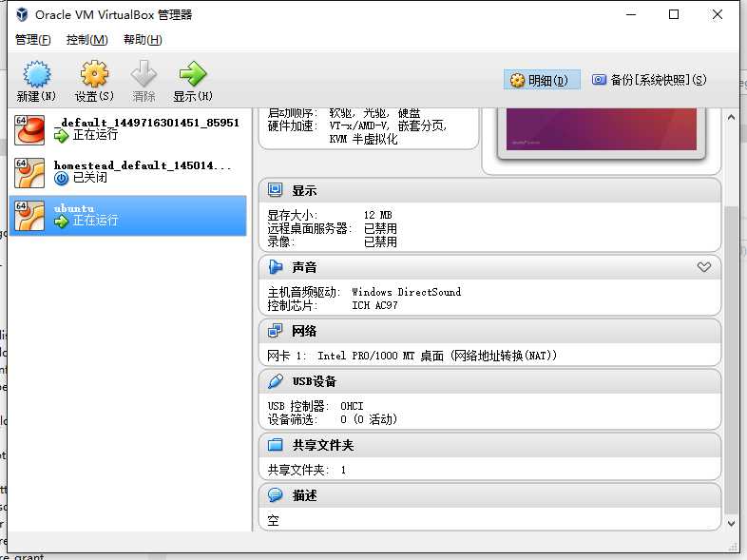Click ICH AC97 controller text

(x=374, y=305)
